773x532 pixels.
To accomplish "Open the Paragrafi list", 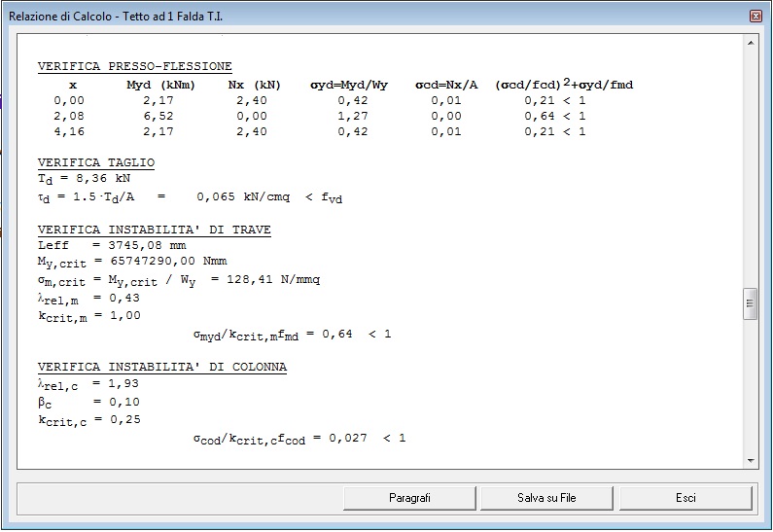I will [409, 498].
